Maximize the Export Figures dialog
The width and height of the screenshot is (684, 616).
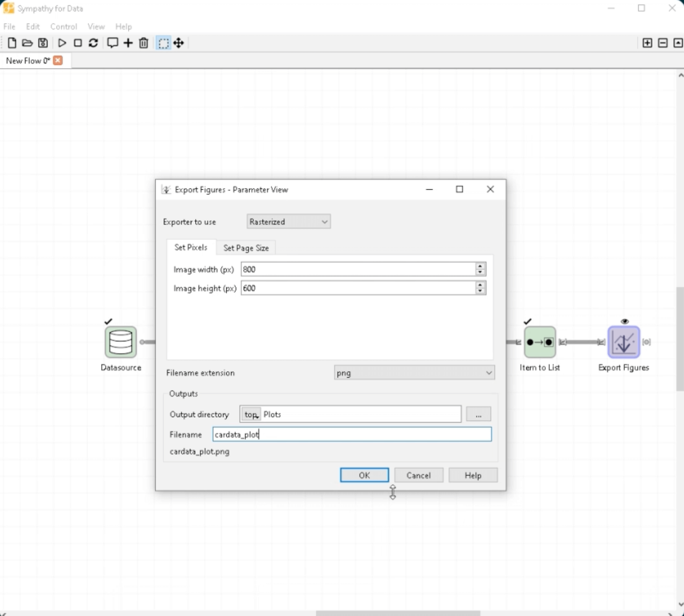460,189
